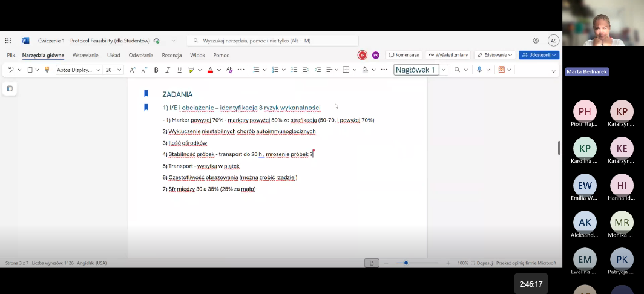Viewport: 644px width, 294px height.
Task: Open the font size 20 dropdown
Action: click(119, 70)
